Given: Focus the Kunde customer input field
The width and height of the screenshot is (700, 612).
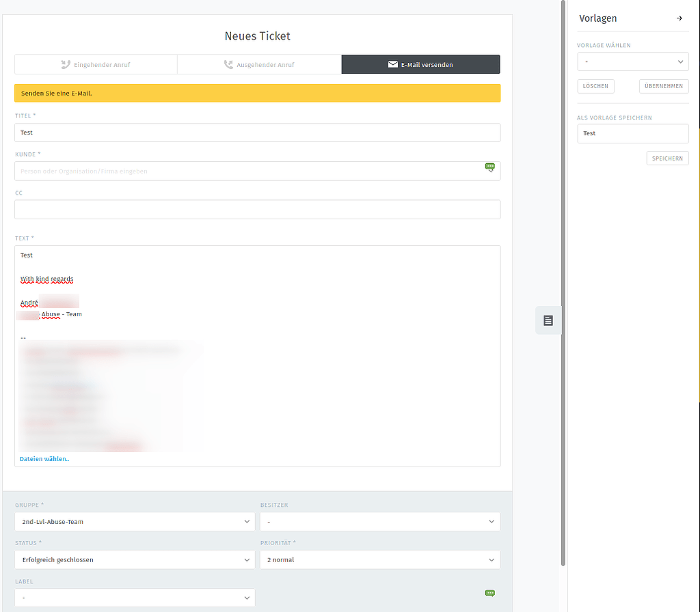Looking at the screenshot, I should pyautogui.click(x=257, y=171).
